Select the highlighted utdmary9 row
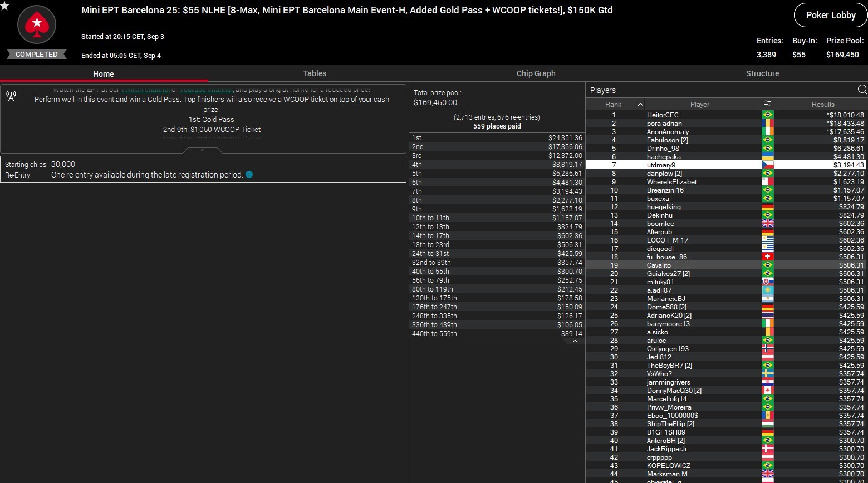This screenshot has height=483, width=868. (727, 165)
